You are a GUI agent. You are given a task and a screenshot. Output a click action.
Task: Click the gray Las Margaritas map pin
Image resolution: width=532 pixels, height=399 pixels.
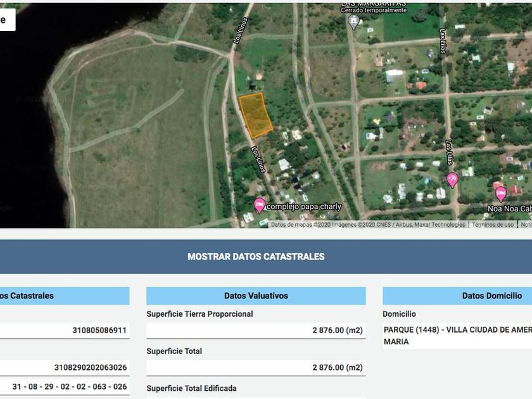point(353,22)
